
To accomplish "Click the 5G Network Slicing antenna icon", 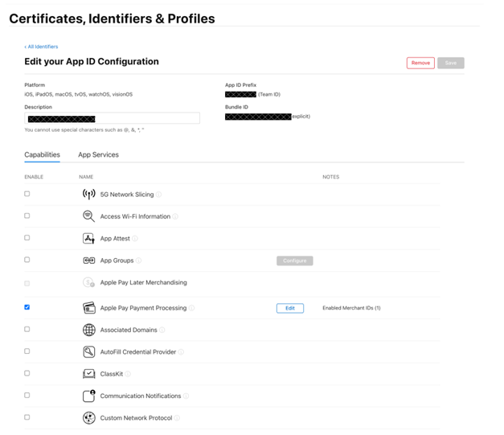I will point(89,194).
